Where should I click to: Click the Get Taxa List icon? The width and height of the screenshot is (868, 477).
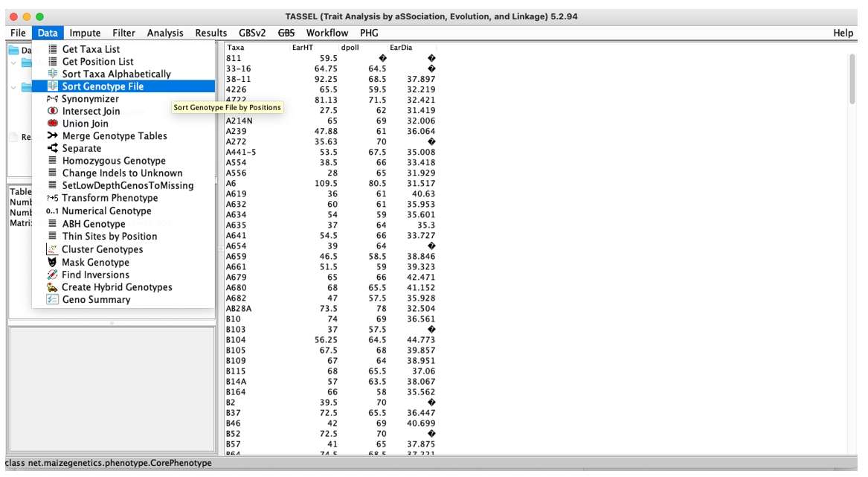click(53, 49)
